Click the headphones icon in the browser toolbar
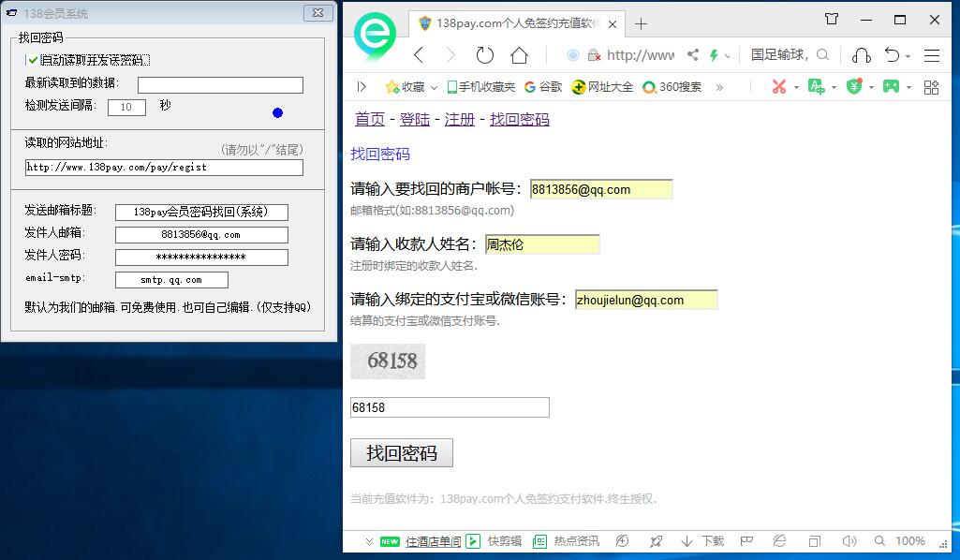This screenshot has width=960, height=560. [862, 55]
